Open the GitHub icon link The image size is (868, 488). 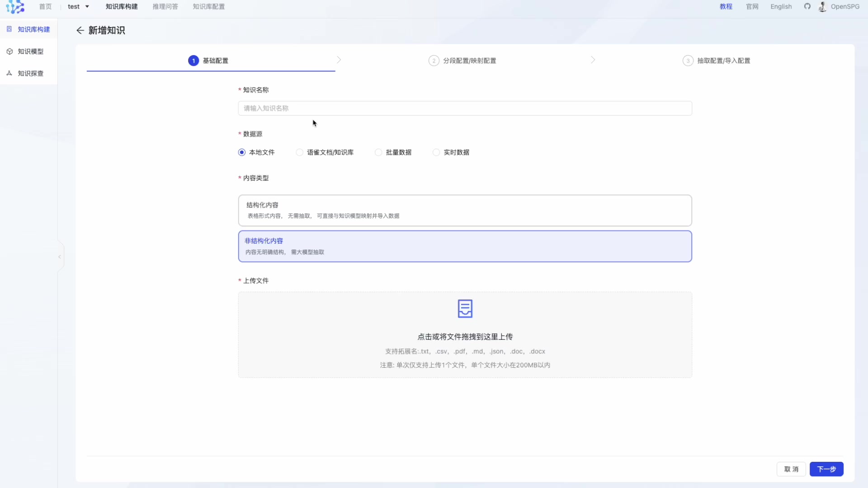pos(807,6)
